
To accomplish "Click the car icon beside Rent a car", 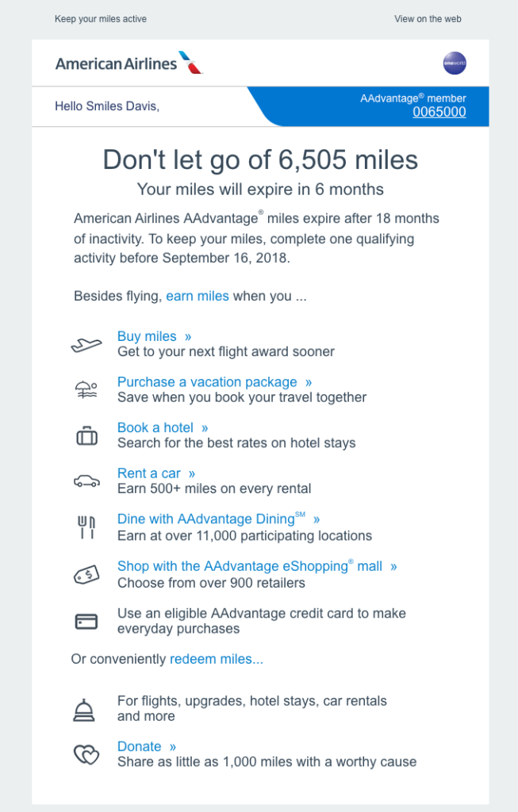I will pos(86,481).
